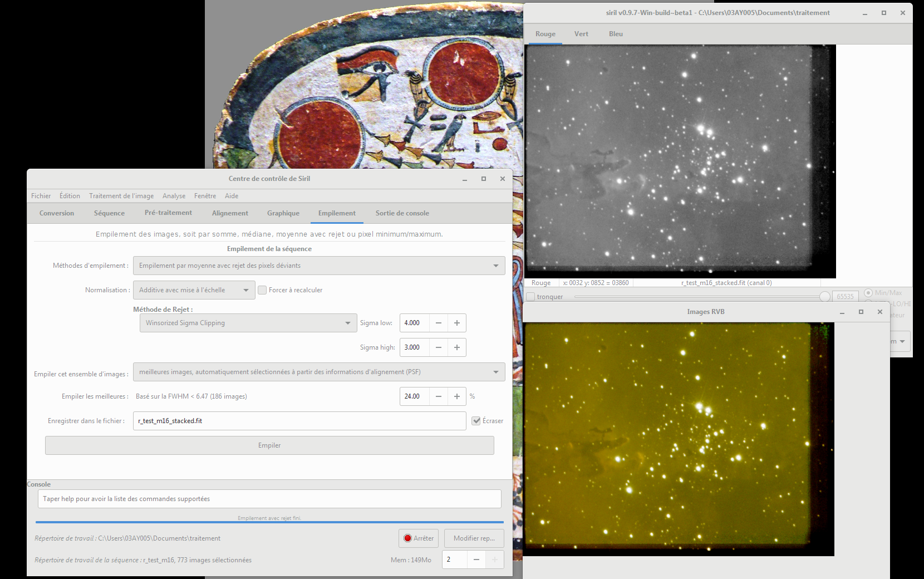
Task: Select the Empilement tab
Action: click(x=337, y=213)
